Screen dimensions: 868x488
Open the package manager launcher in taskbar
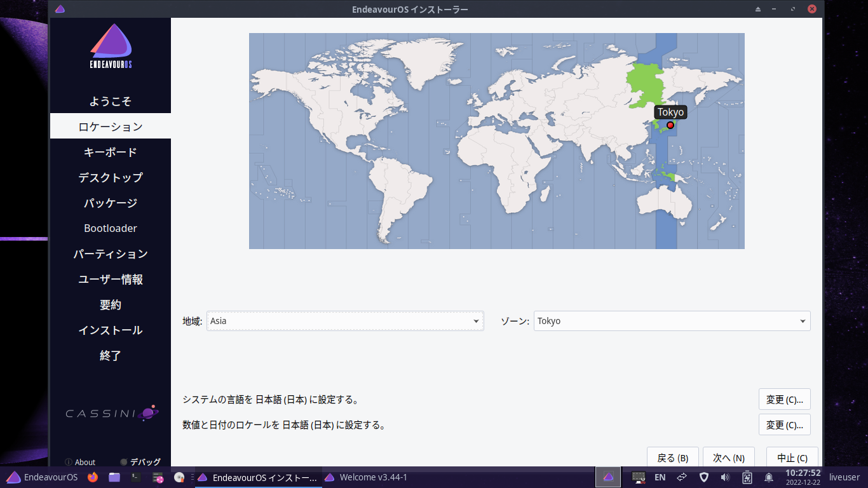(158, 477)
